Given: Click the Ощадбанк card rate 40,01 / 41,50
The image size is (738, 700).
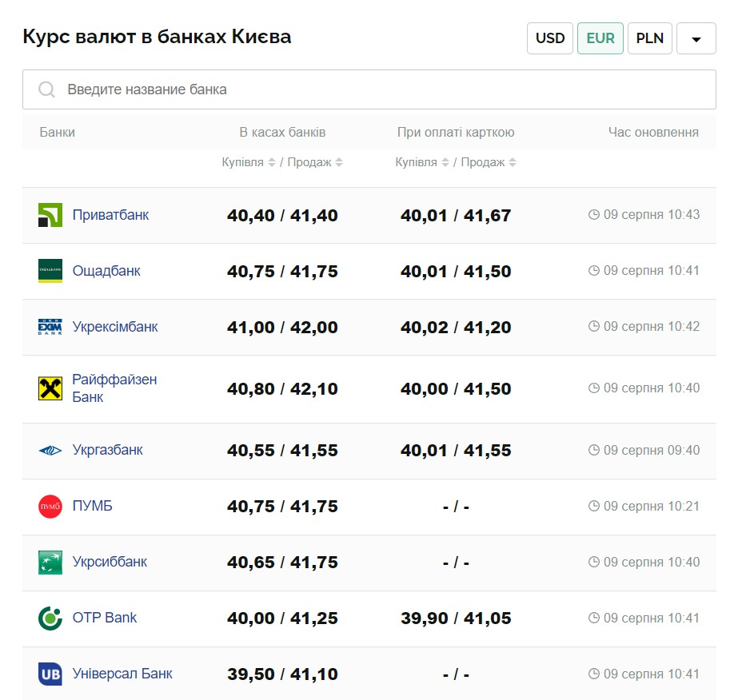Looking at the screenshot, I should pyautogui.click(x=456, y=272).
